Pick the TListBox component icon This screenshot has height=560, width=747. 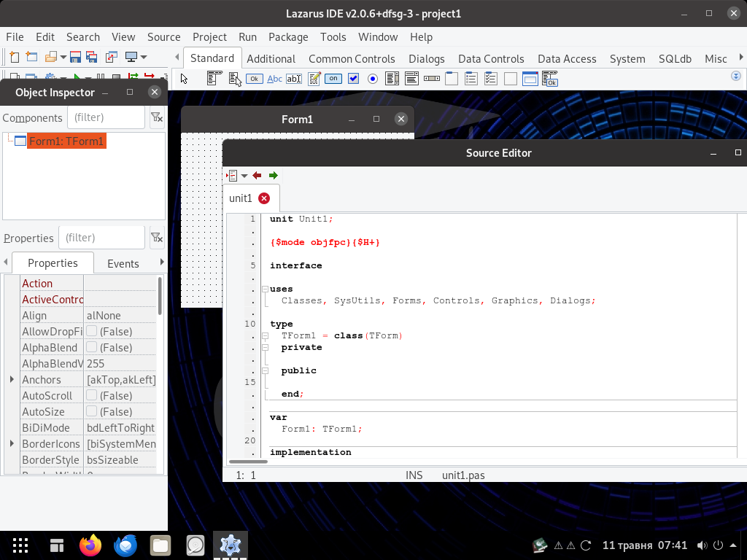point(392,79)
